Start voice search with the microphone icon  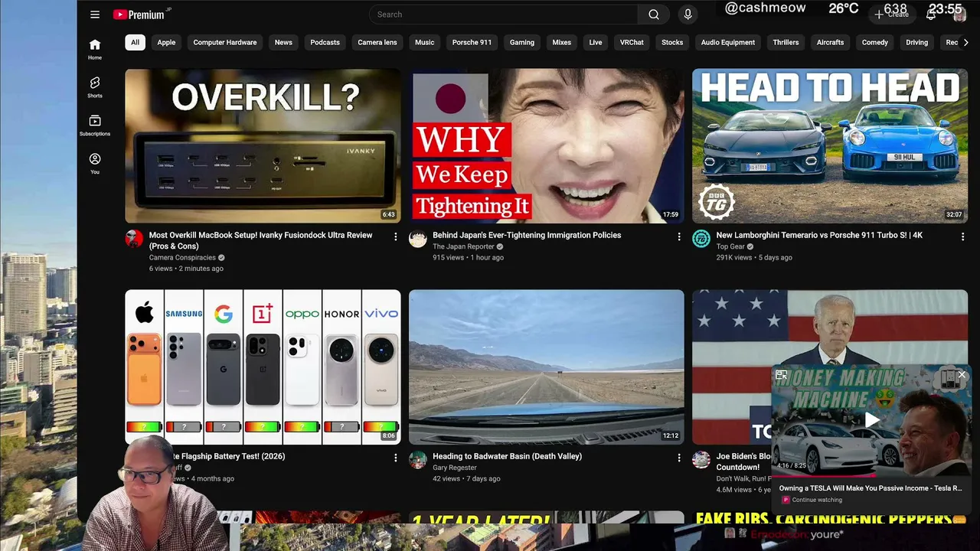pos(688,15)
